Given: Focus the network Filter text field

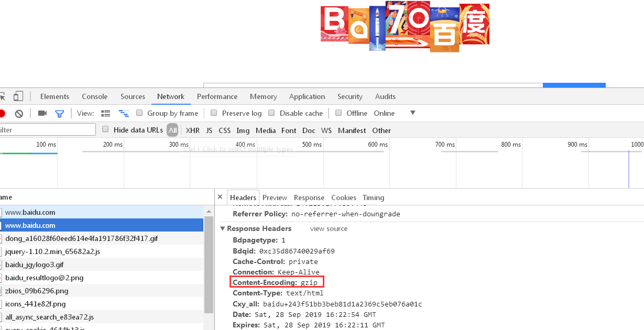Looking at the screenshot, I should click(48, 130).
